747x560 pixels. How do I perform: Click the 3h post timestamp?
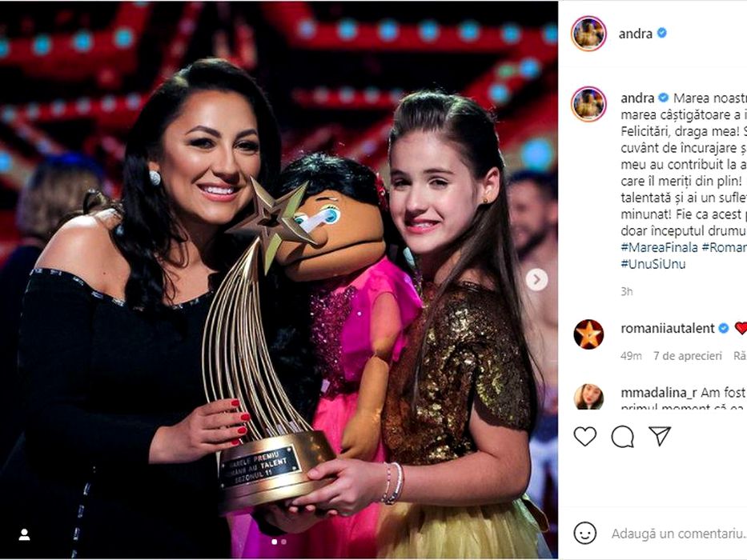click(x=626, y=291)
